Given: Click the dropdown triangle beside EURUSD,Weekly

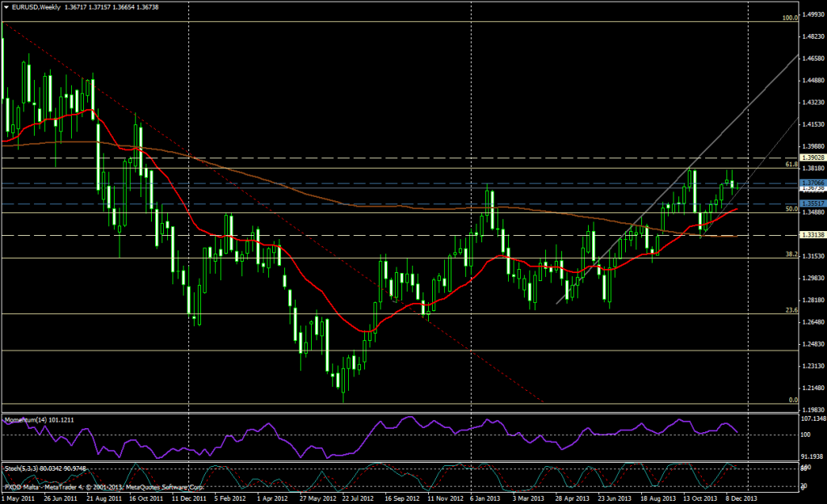Looking at the screenshot, I should coord(6,6).
